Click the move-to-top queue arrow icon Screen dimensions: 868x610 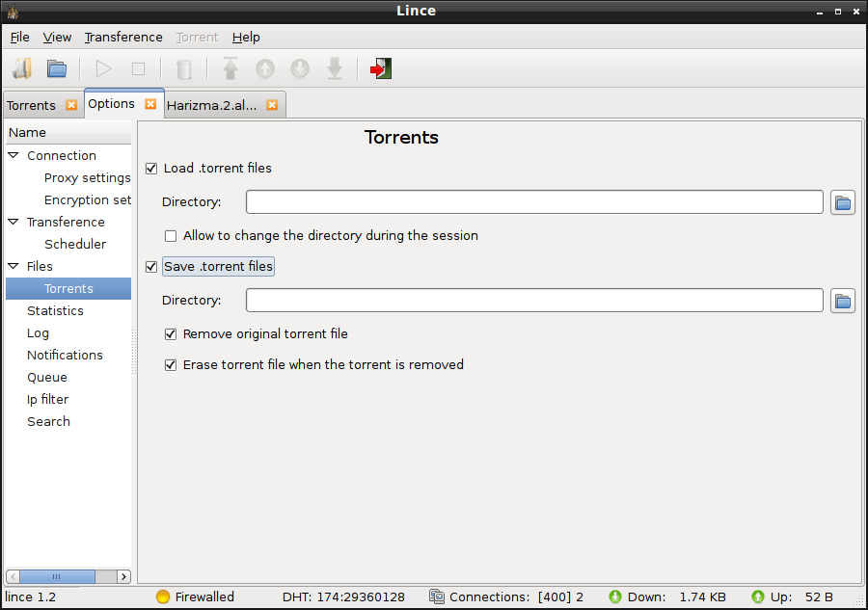tap(231, 68)
